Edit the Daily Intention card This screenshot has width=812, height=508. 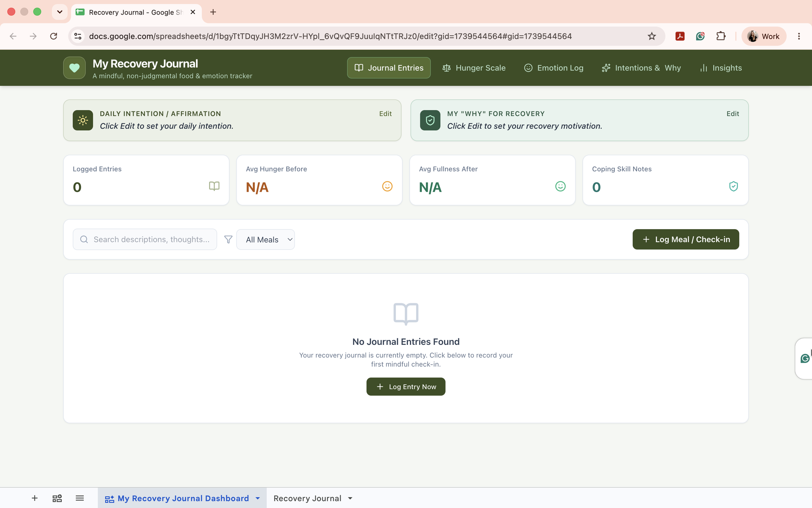tap(385, 113)
